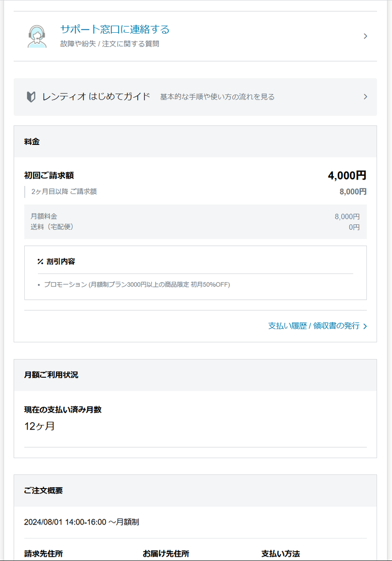Click the お届け先住所 heading

pos(166,554)
